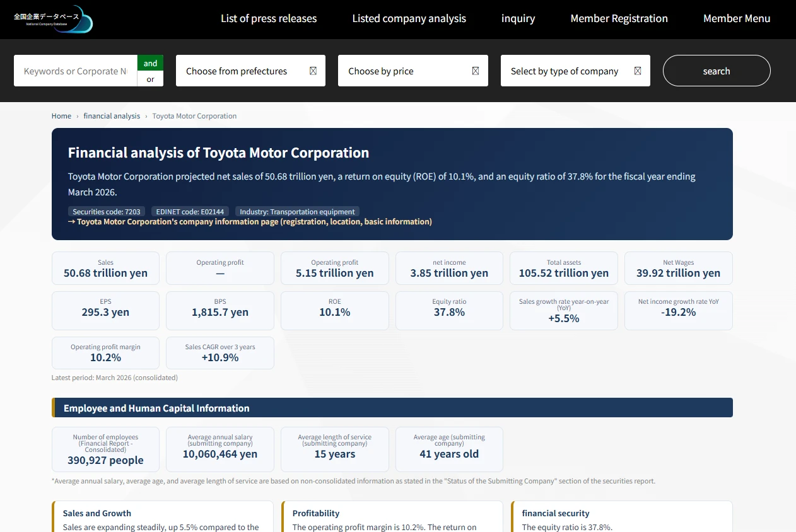
Task: Open Sales and Growth summary card
Action: (163, 517)
